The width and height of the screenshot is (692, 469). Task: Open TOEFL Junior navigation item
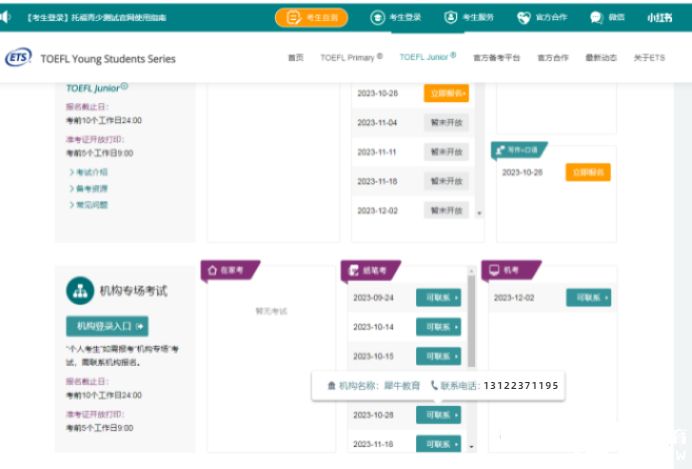tap(428, 57)
